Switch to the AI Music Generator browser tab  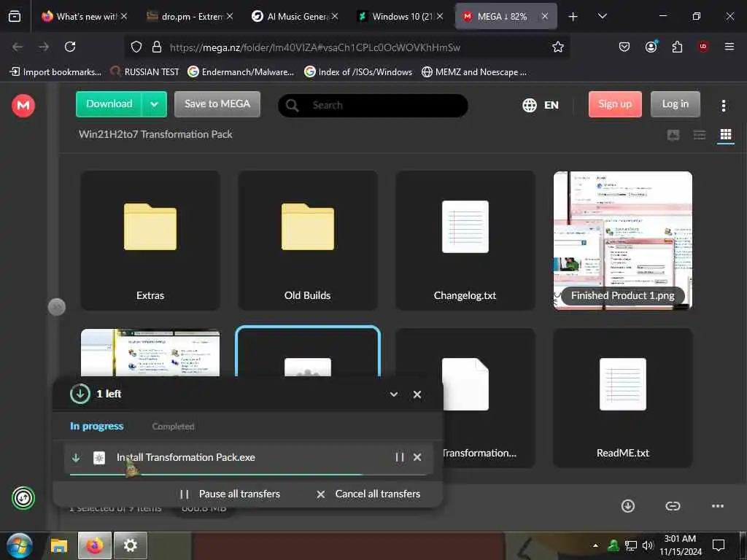(x=295, y=16)
